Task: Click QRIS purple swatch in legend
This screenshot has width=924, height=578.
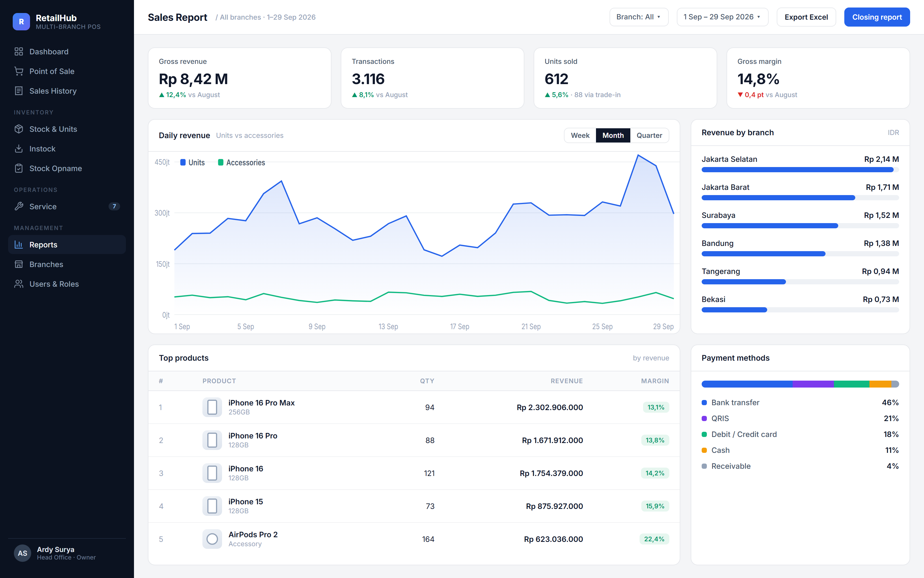Action: tap(704, 418)
